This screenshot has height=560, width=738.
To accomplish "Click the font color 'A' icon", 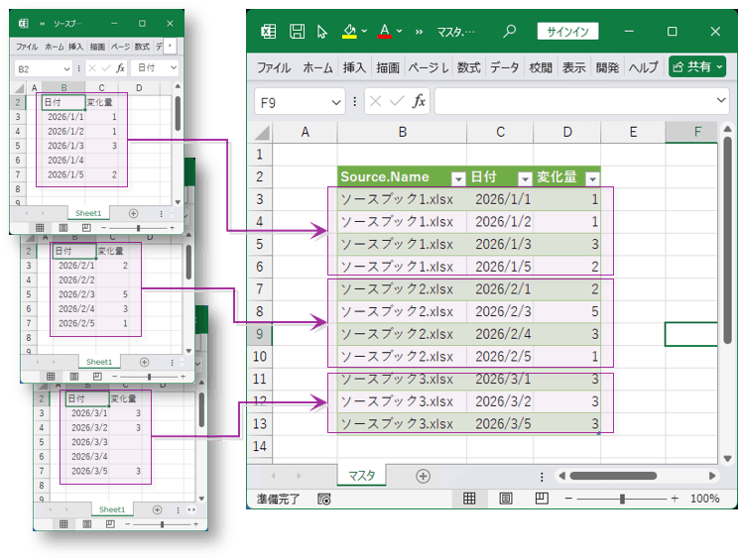I will click(385, 32).
